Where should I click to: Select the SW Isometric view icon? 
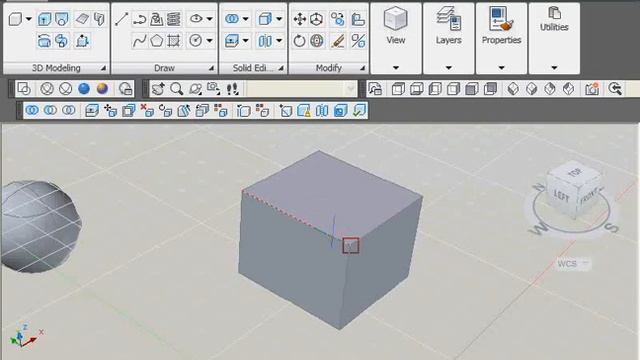point(513,89)
